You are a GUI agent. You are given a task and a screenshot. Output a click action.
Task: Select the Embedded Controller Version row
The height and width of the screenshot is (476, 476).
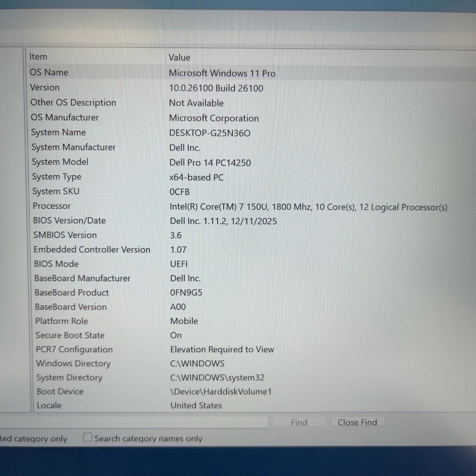[92, 249]
